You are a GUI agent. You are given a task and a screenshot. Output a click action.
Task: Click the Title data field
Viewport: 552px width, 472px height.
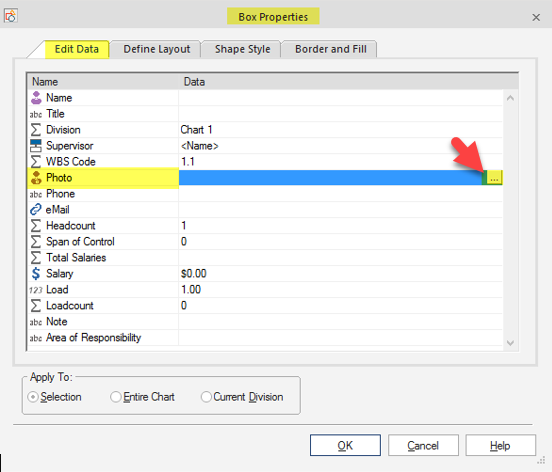tap(340, 114)
